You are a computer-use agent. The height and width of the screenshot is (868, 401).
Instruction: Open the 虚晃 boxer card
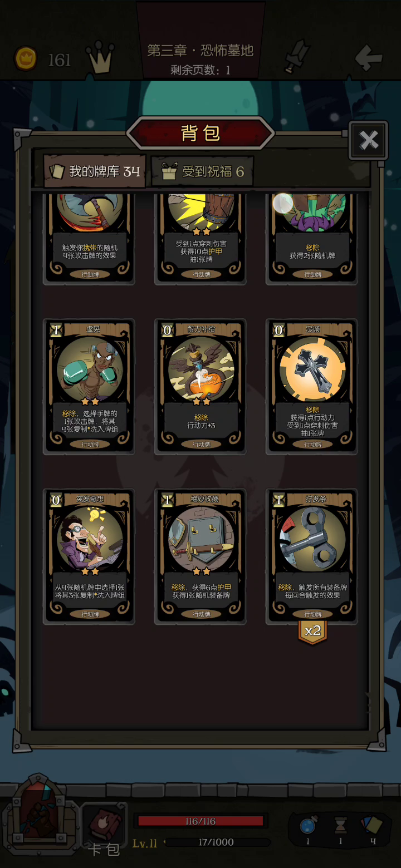pos(89,387)
